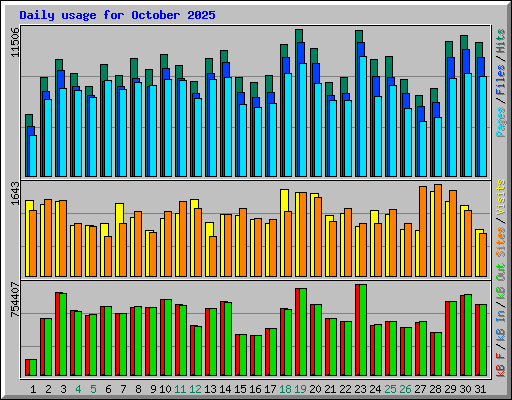Click green day label 25
This screenshot has height=400, width=512.
click(390, 389)
